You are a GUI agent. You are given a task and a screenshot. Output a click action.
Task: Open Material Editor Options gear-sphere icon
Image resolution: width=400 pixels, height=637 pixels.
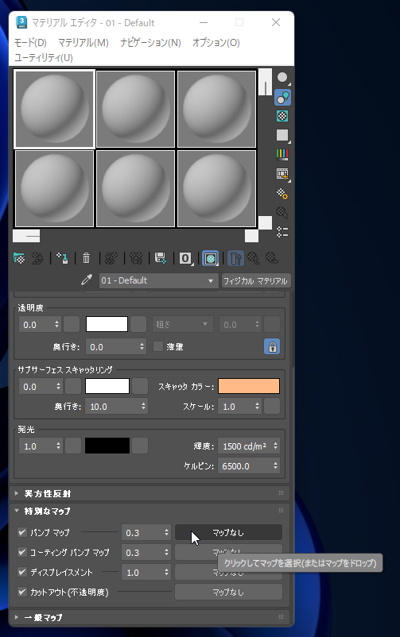[x=283, y=193]
